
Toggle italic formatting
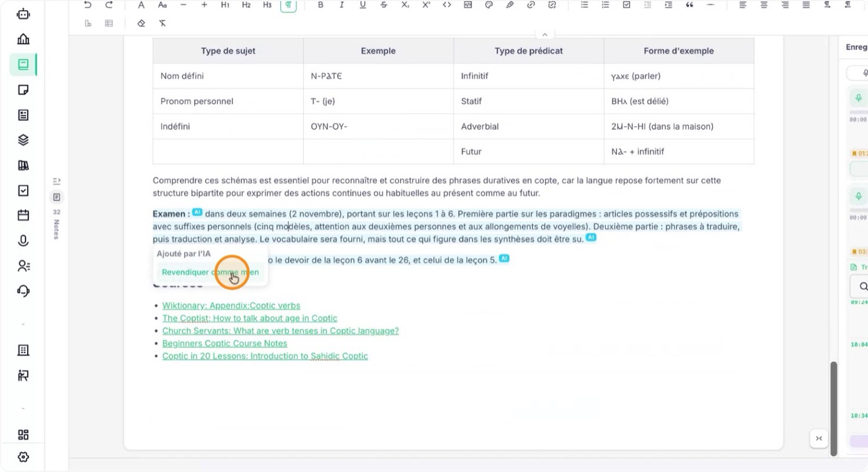[x=342, y=5]
